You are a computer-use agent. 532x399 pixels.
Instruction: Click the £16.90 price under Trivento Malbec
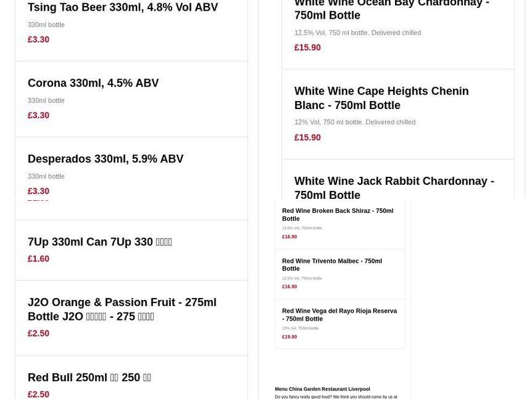coord(289,287)
